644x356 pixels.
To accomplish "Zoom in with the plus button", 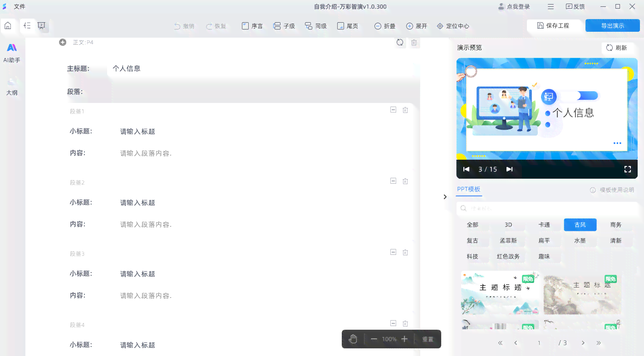I will (x=404, y=339).
